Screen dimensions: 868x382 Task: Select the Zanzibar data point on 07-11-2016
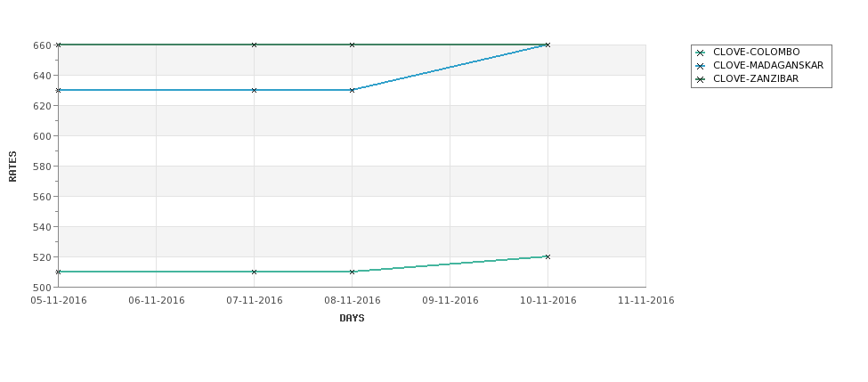[254, 45]
